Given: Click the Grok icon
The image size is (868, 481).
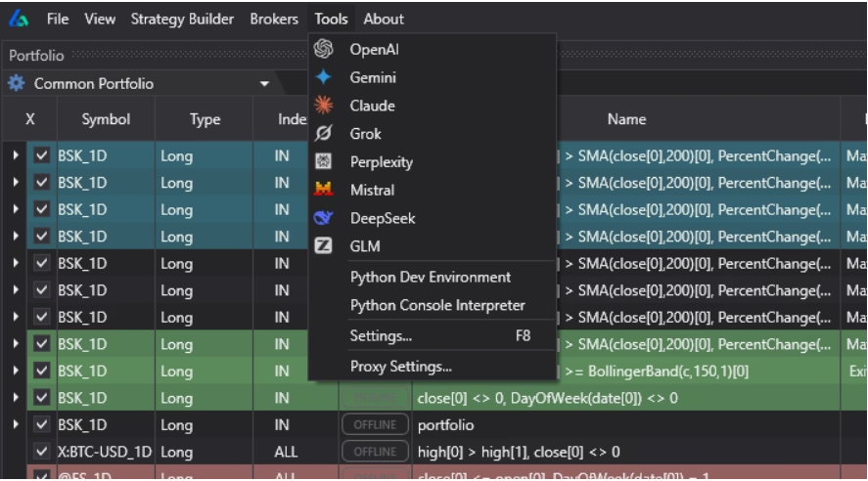Looking at the screenshot, I should coord(323,133).
